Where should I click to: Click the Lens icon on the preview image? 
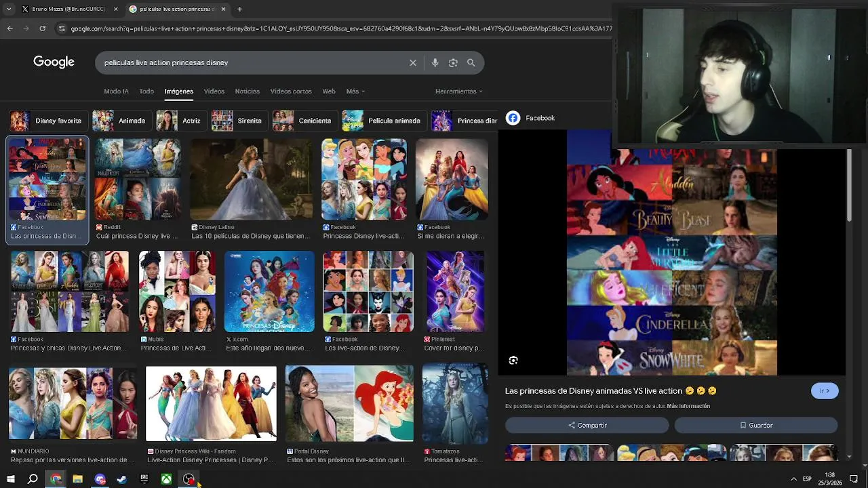(x=513, y=361)
